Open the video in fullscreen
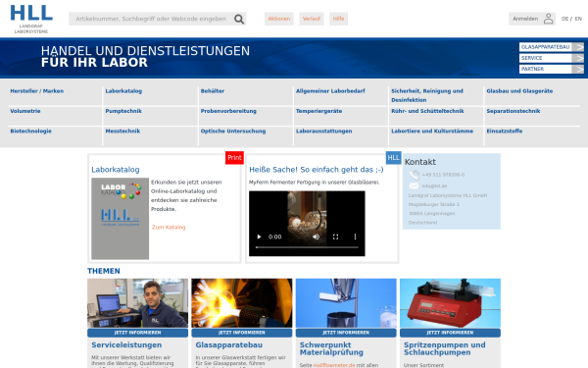588x368 pixels. (335, 237)
